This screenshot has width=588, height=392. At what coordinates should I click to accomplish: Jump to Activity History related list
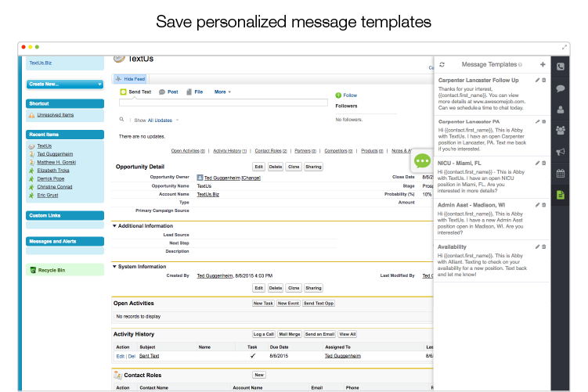229,151
